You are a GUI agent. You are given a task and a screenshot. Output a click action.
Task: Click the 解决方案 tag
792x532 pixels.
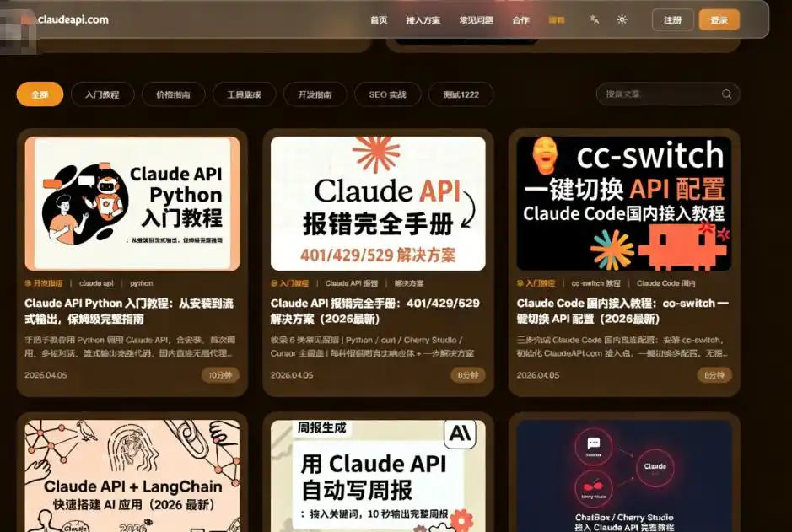coord(409,283)
